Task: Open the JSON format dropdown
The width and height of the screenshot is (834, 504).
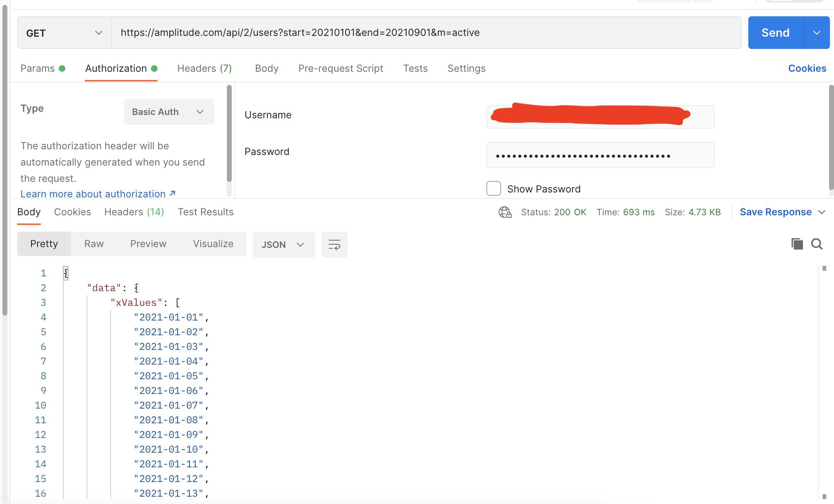Action: coord(283,245)
